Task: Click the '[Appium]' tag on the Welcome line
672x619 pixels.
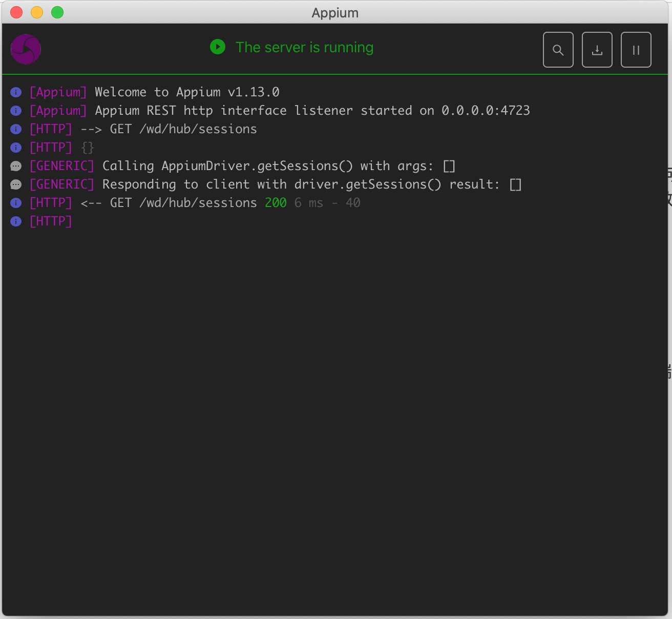Action: point(58,92)
